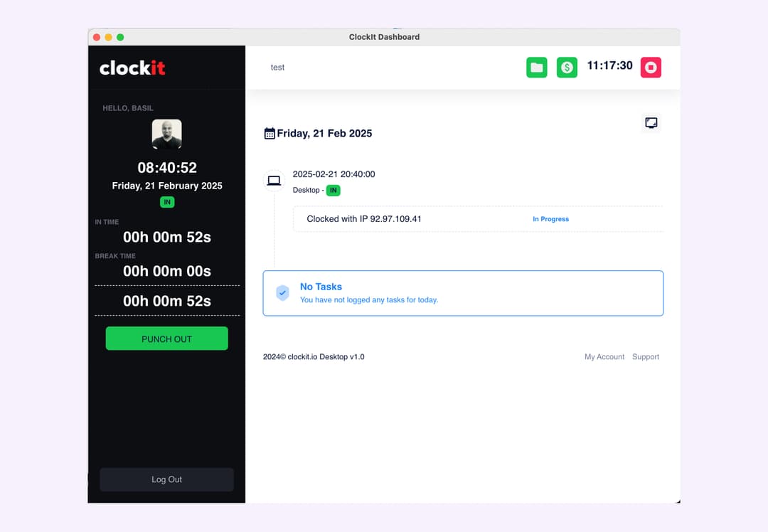Minimize window with the yellow button
768x532 pixels.
pyautogui.click(x=108, y=37)
